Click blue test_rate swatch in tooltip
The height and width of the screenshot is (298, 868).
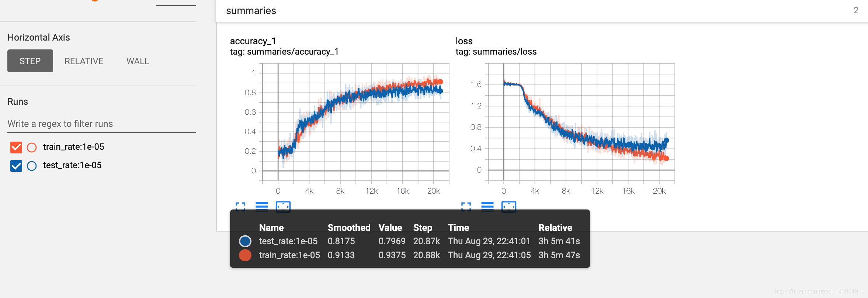click(x=245, y=241)
